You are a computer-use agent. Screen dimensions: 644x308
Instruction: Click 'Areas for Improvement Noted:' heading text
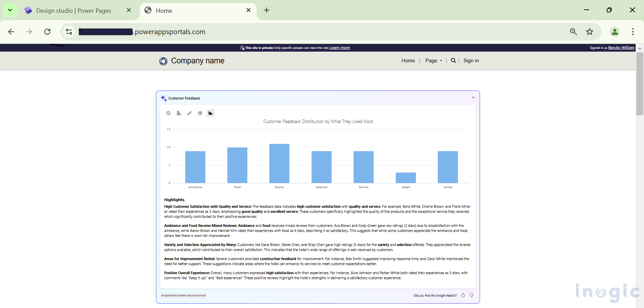point(190,259)
